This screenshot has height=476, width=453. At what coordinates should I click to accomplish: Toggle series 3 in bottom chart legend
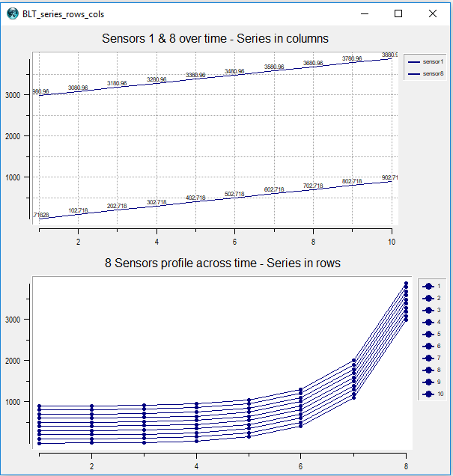(x=431, y=310)
